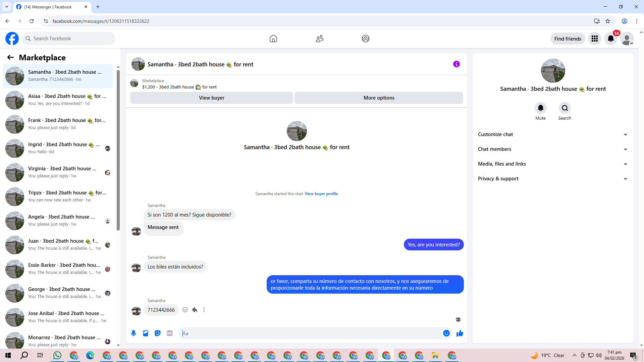
Task: Go to the Facebook Home tab
Action: [273, 39]
